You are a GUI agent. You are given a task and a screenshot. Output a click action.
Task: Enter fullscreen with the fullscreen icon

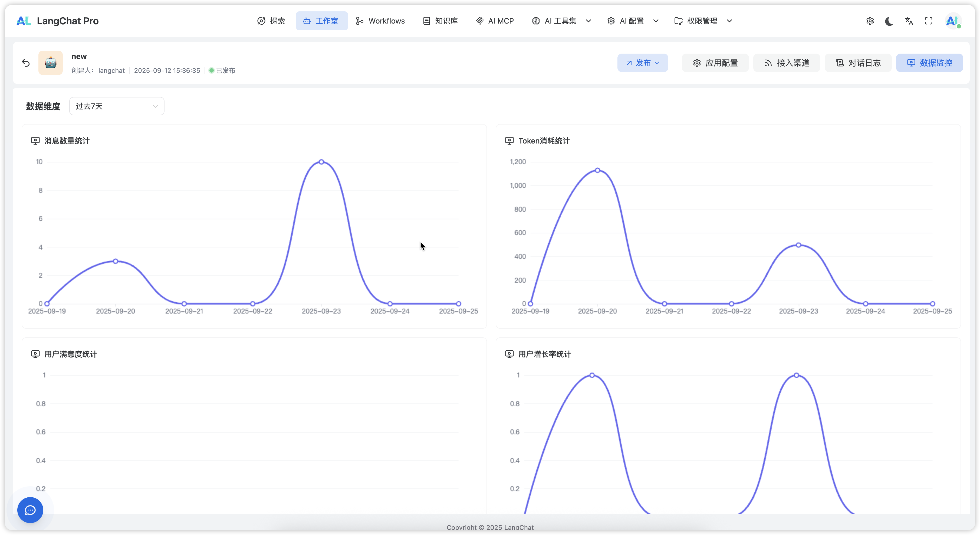[x=929, y=21]
